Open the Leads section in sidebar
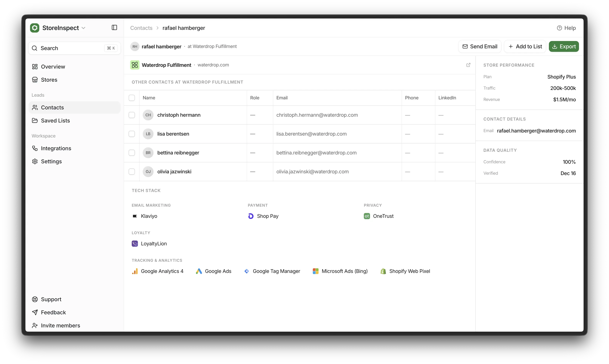 (38, 95)
